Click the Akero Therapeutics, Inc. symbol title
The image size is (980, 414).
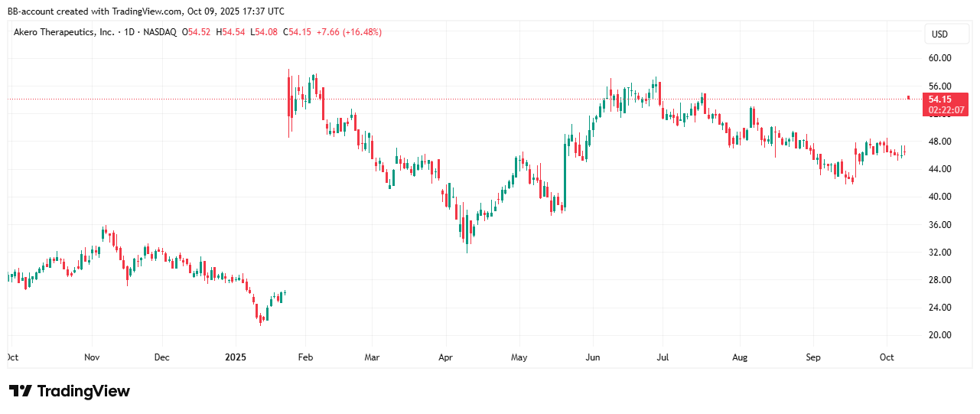point(64,32)
